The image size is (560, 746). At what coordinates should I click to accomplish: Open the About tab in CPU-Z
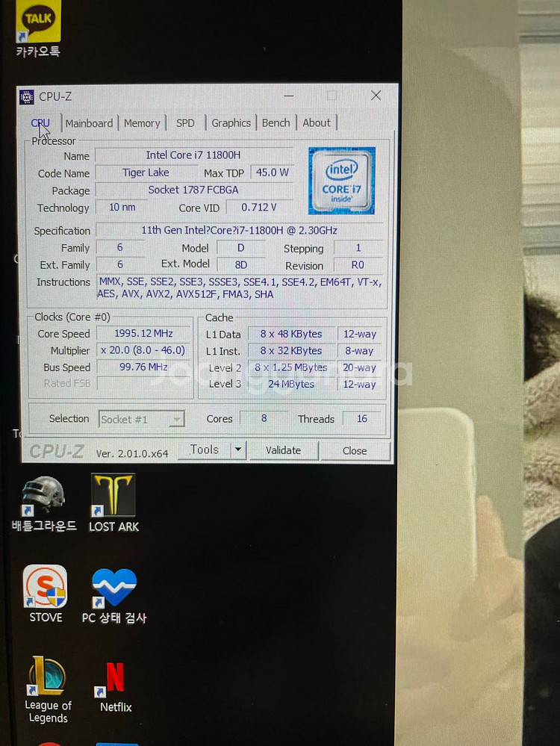click(x=317, y=122)
